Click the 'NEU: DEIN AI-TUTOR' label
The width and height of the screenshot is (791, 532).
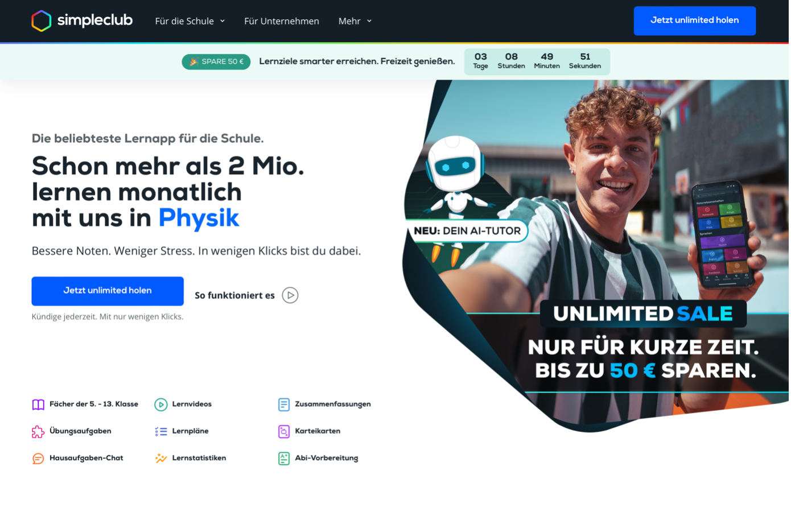468,232
